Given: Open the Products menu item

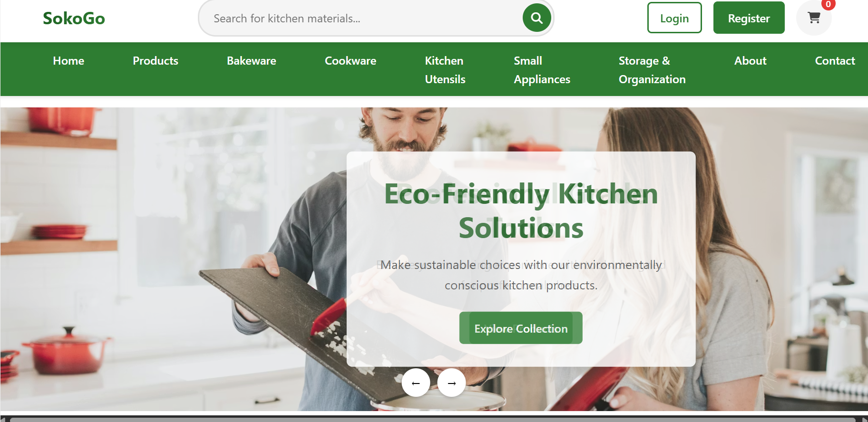Looking at the screenshot, I should [156, 61].
